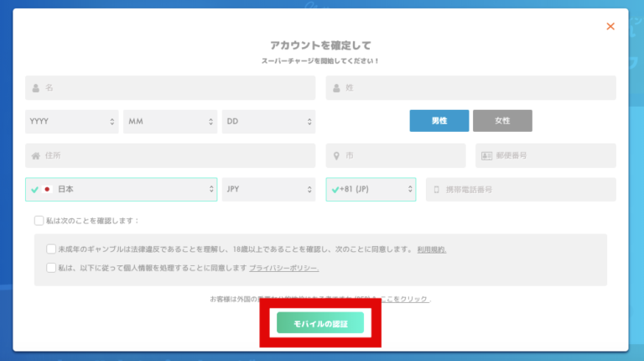Open the YYYY birth year dropdown

click(72, 122)
